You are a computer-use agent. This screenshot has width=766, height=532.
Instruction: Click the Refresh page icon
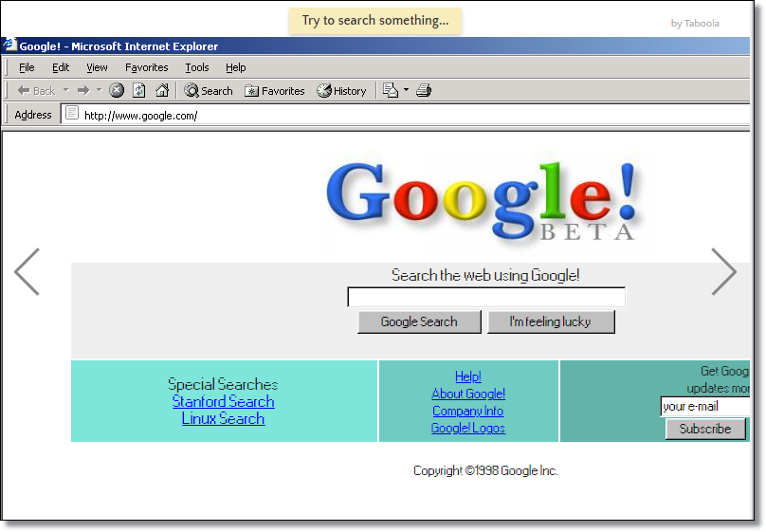pos(139,90)
